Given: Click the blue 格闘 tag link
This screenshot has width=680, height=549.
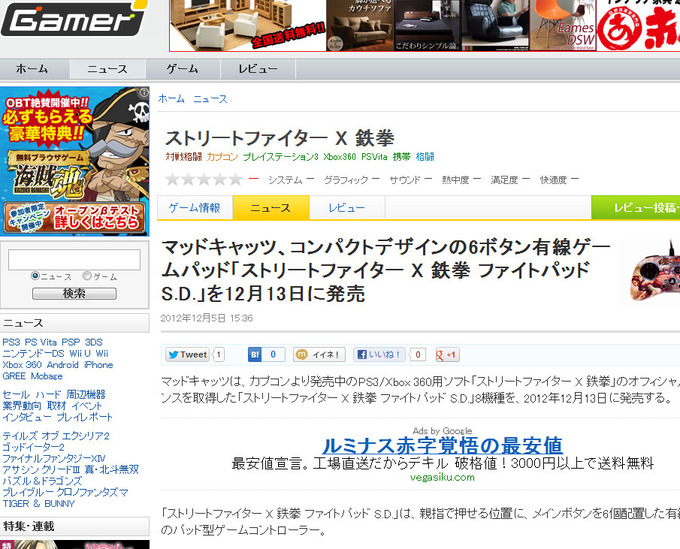Looking at the screenshot, I should [425, 157].
